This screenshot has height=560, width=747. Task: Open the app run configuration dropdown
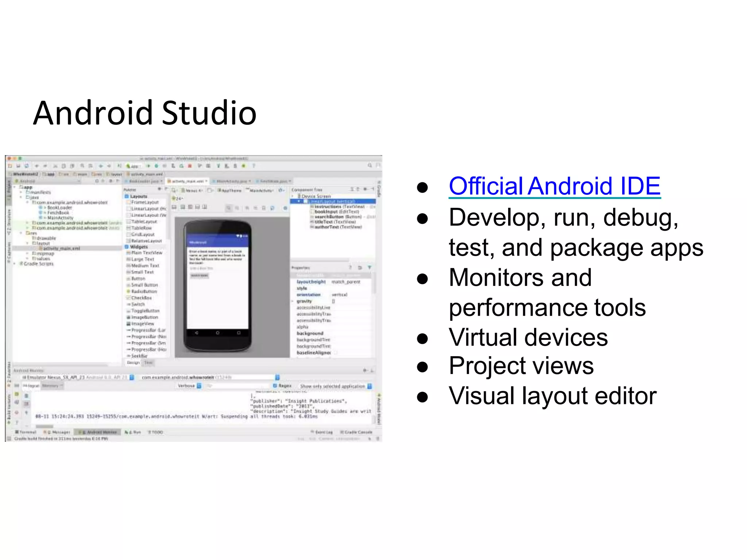pyautogui.click(x=133, y=166)
